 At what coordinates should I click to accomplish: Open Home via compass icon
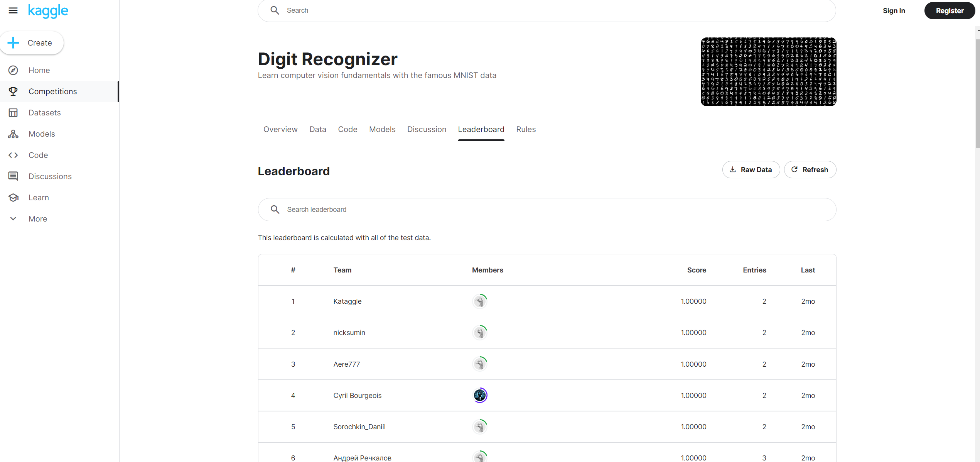(13, 70)
